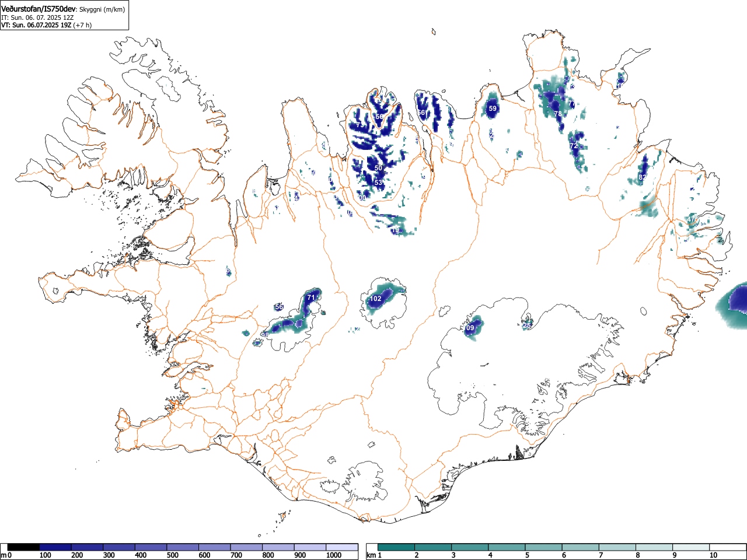Select the 'VT: Sun. 06.07.2025 19Z' text

[x=36, y=25]
